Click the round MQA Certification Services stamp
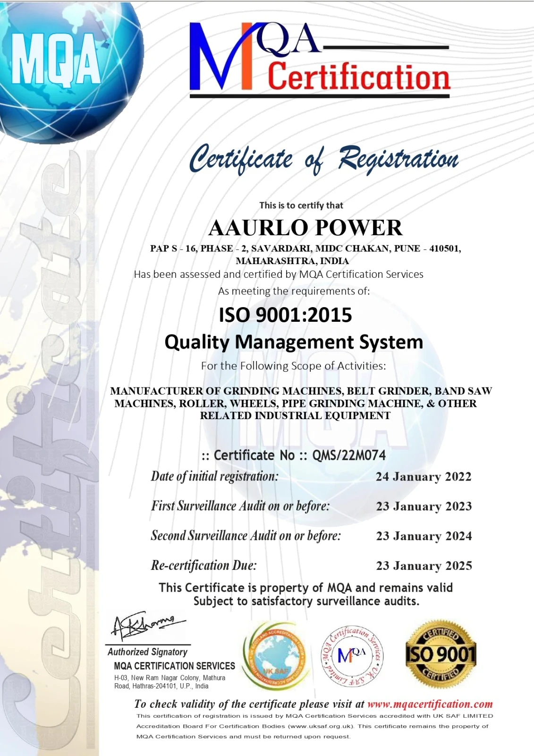The height and width of the screenshot is (756, 534). click(x=353, y=656)
